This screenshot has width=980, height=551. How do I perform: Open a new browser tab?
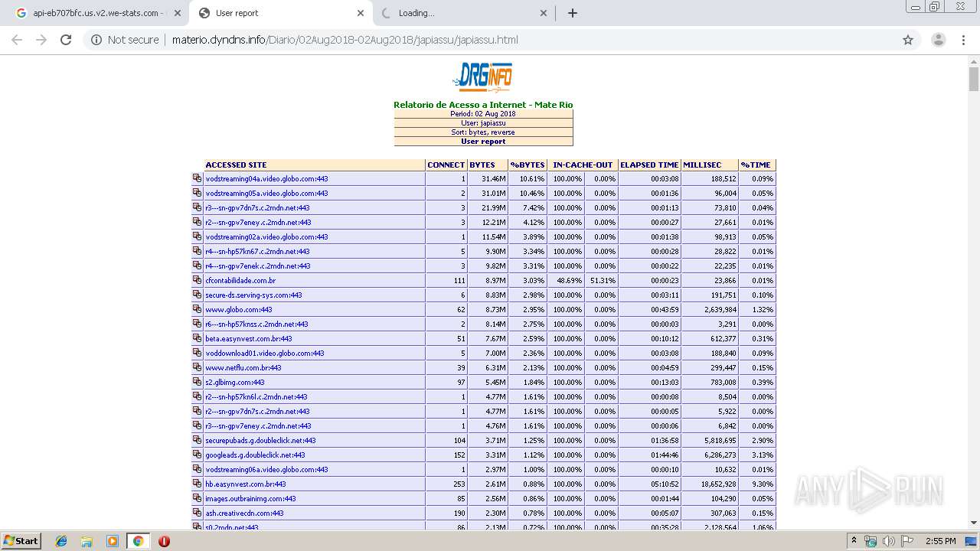pyautogui.click(x=573, y=13)
